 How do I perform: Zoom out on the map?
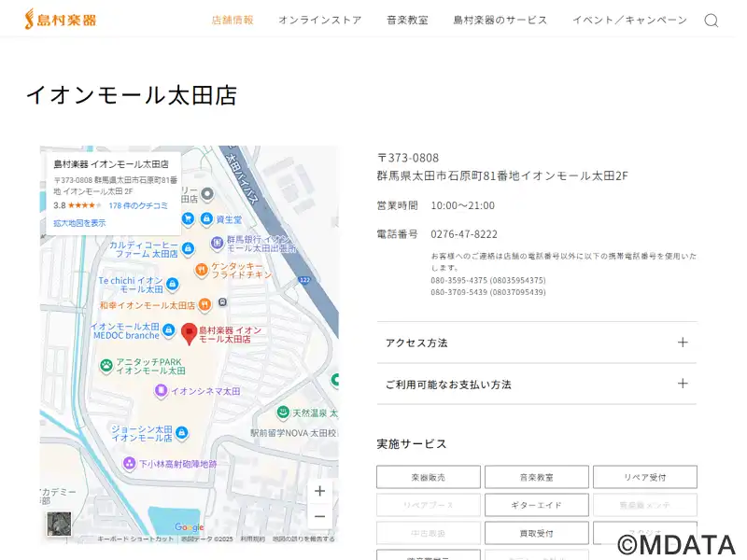319,516
